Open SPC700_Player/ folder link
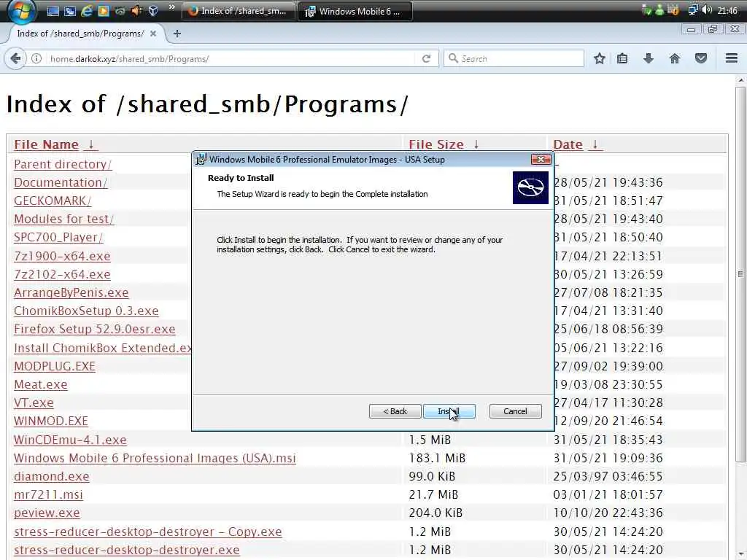747x560 pixels. click(58, 237)
